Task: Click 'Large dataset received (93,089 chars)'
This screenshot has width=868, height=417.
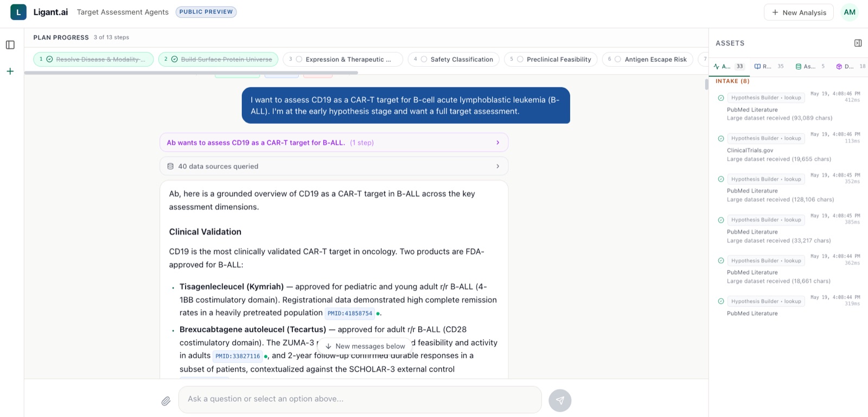Action: [780, 118]
